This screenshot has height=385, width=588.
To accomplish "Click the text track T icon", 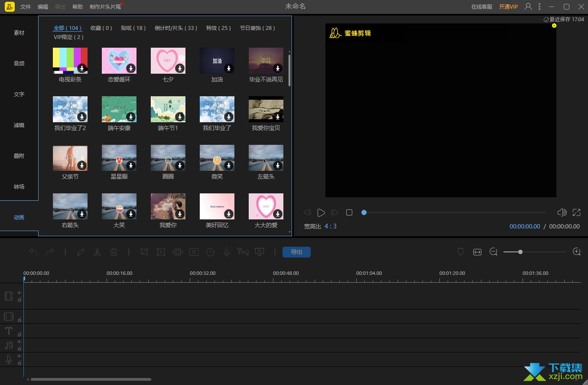I will point(9,331).
